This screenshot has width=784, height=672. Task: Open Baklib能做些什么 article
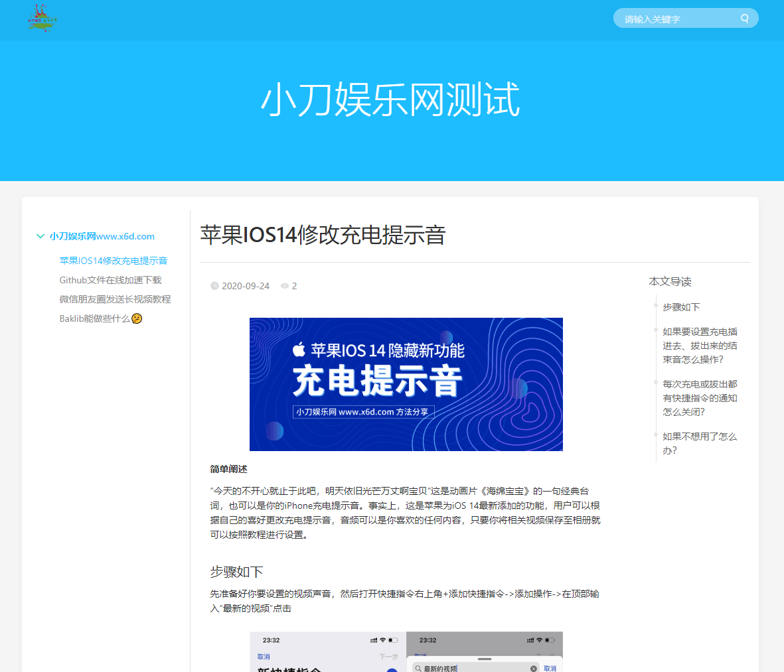94,318
